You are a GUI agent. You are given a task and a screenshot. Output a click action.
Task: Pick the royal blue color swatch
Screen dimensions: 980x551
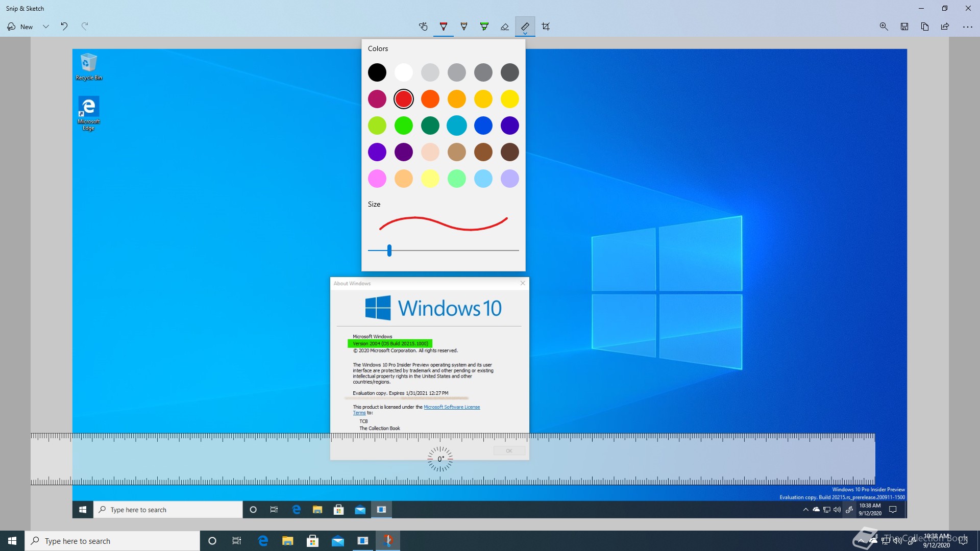coord(483,126)
